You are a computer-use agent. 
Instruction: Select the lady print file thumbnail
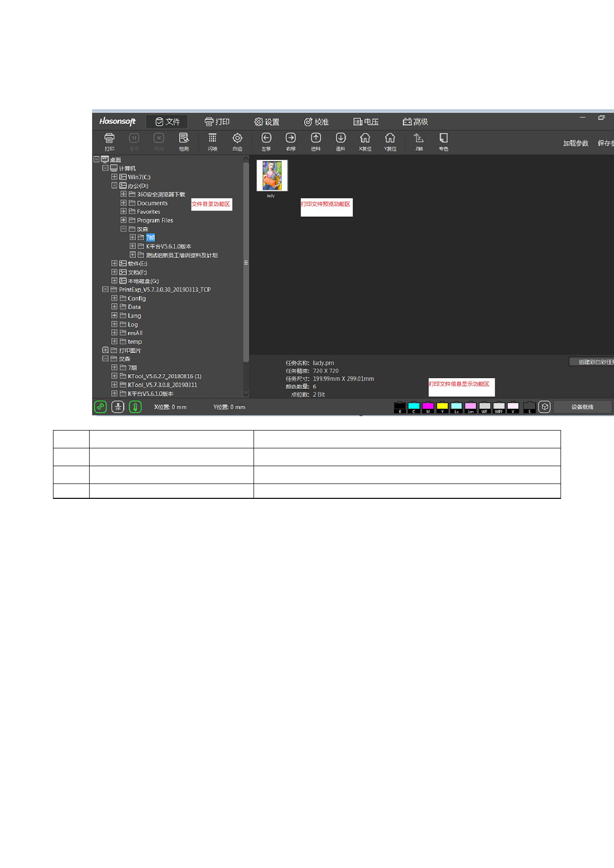tap(272, 176)
